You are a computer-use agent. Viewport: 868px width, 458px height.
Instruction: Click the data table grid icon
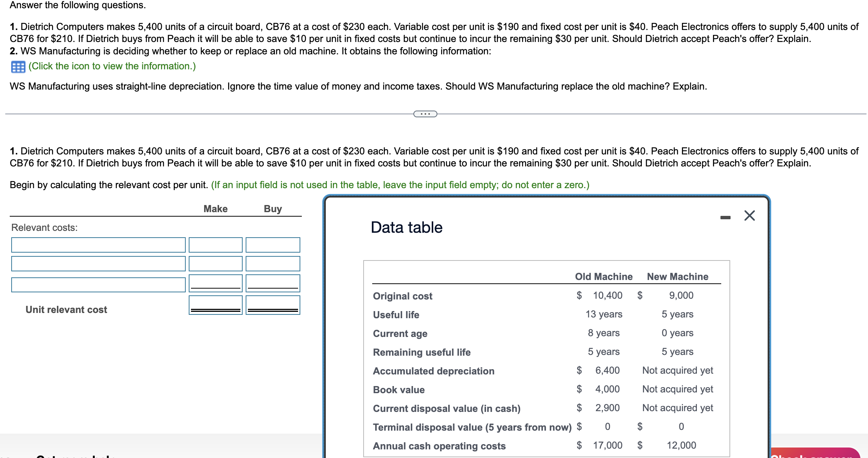click(18, 67)
